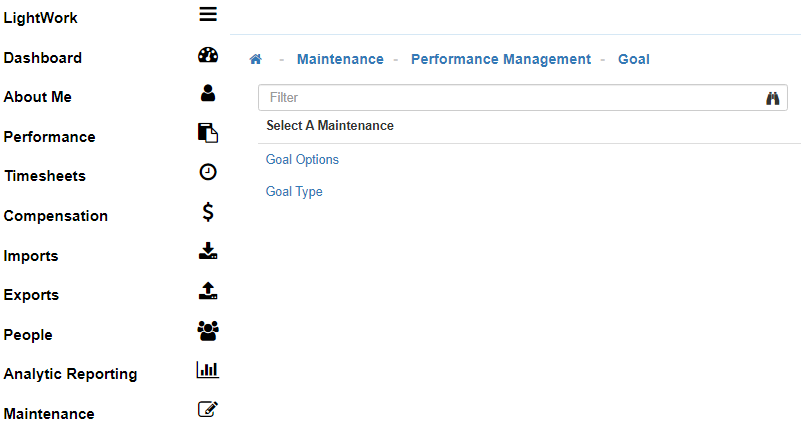
Task: Click the Analytic Reporting bar chart icon
Action: tap(207, 370)
